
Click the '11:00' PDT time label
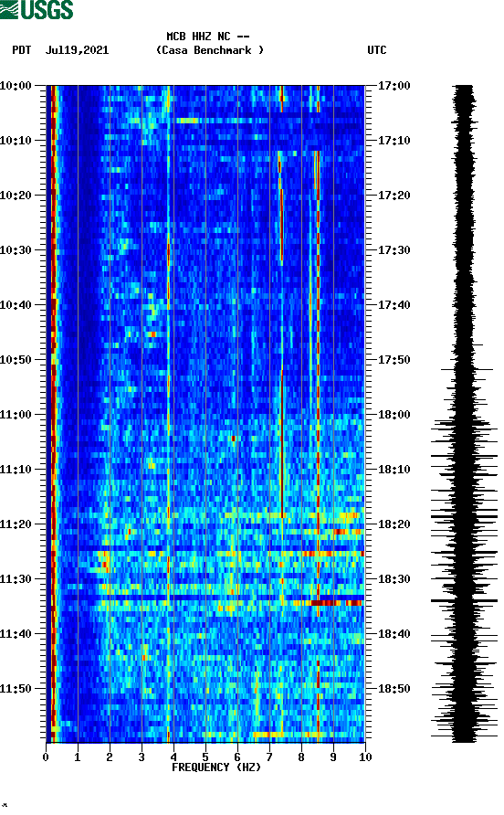point(16,414)
